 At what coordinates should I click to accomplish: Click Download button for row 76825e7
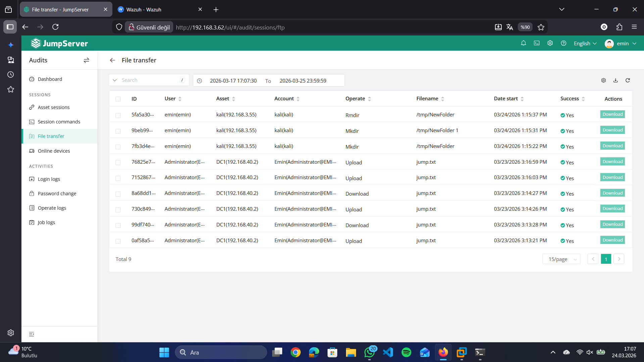612,162
